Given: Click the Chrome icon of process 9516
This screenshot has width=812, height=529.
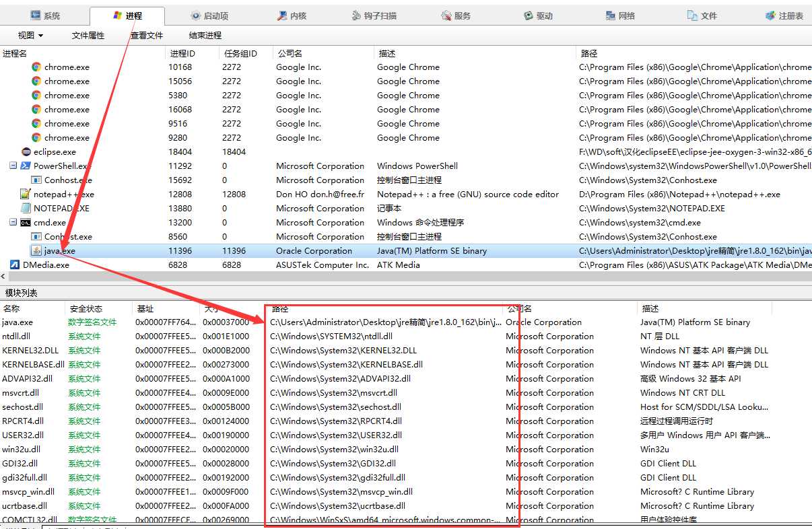Looking at the screenshot, I should point(36,124).
